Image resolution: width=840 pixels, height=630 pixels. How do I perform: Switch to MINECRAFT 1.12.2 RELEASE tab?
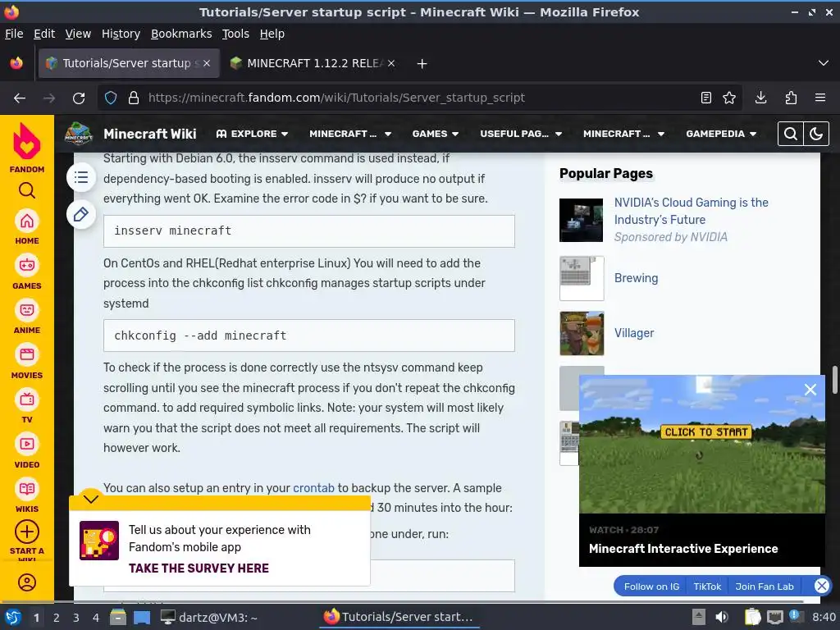pos(313,63)
